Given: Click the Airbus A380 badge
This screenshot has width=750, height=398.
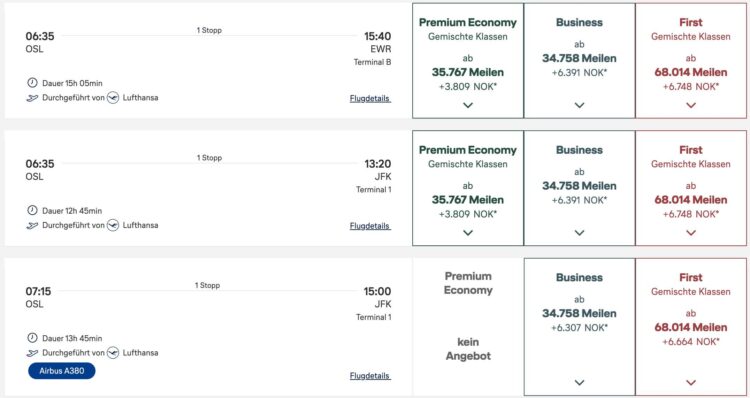Looking at the screenshot, I should click(62, 371).
